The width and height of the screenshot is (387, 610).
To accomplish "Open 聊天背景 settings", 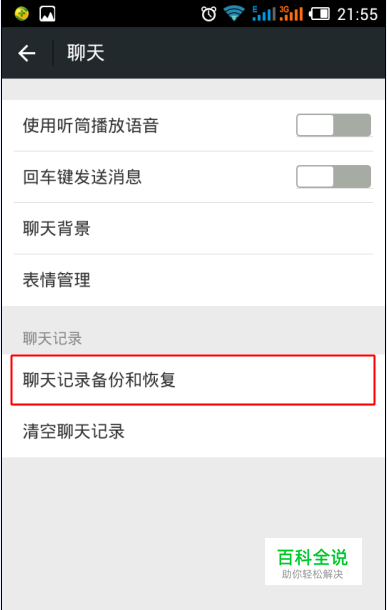I will [193, 228].
